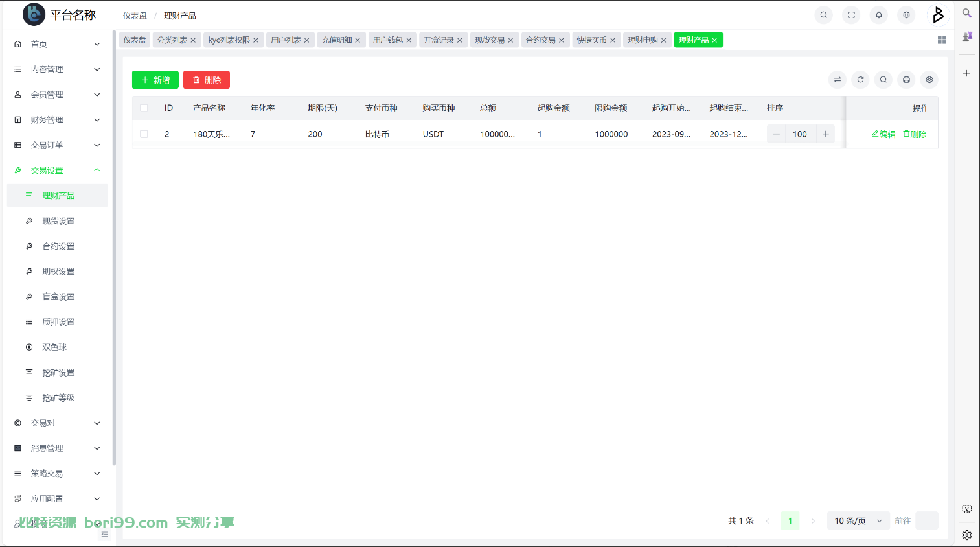Open 双色球 in the sidebar
This screenshot has height=547, width=980.
pyautogui.click(x=58, y=347)
